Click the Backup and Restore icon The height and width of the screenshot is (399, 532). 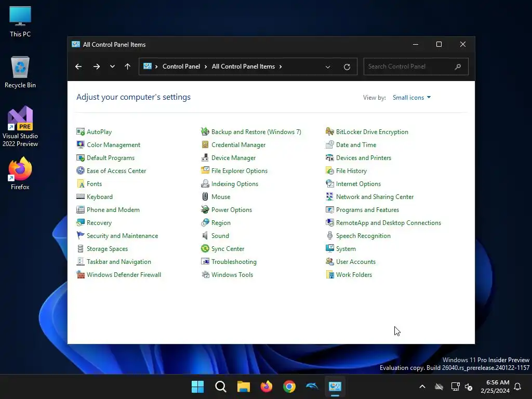pyautogui.click(x=205, y=131)
